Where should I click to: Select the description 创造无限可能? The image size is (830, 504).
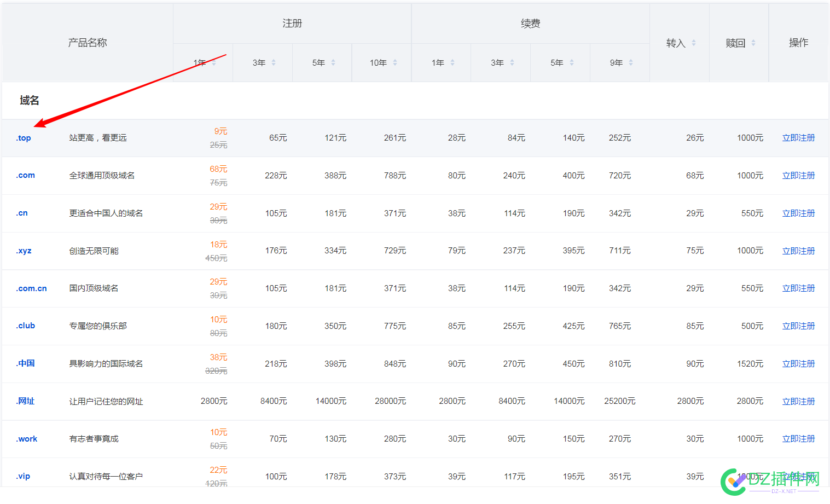click(x=94, y=251)
